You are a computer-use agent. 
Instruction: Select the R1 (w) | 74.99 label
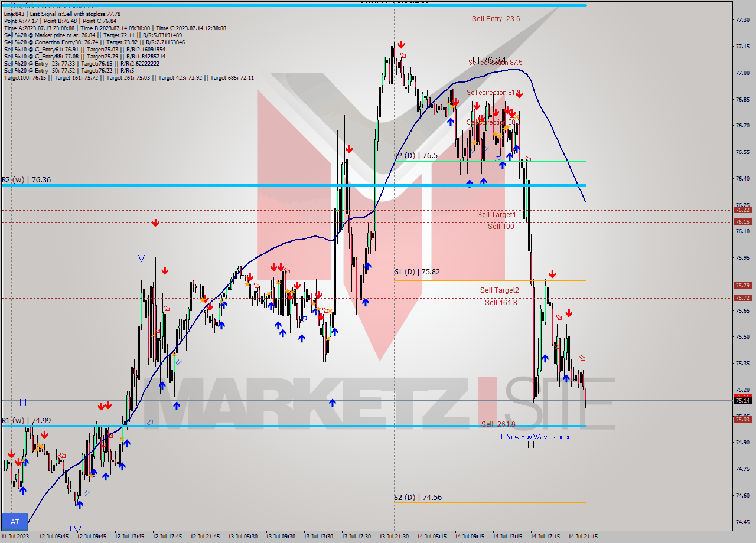pos(26,420)
